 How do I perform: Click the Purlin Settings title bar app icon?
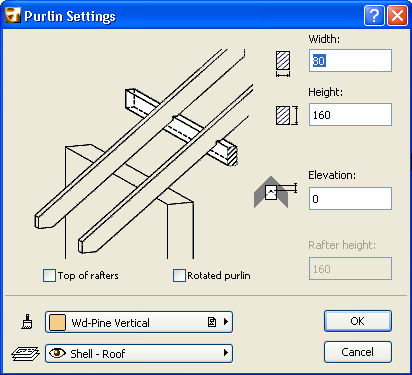[13, 15]
